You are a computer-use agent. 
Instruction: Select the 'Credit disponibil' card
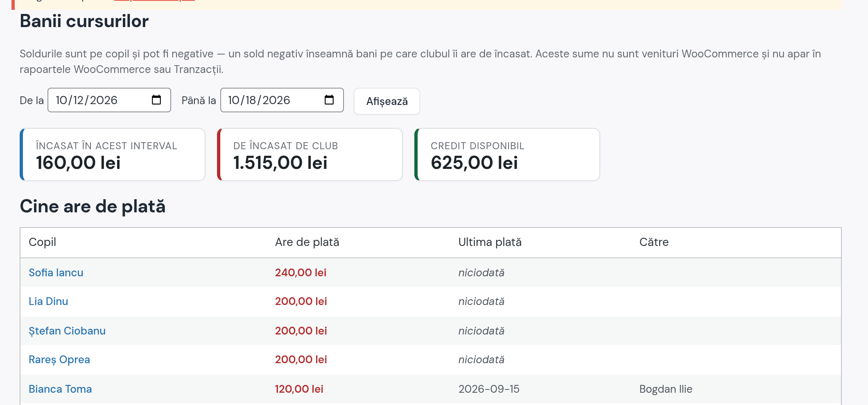pyautogui.click(x=507, y=155)
